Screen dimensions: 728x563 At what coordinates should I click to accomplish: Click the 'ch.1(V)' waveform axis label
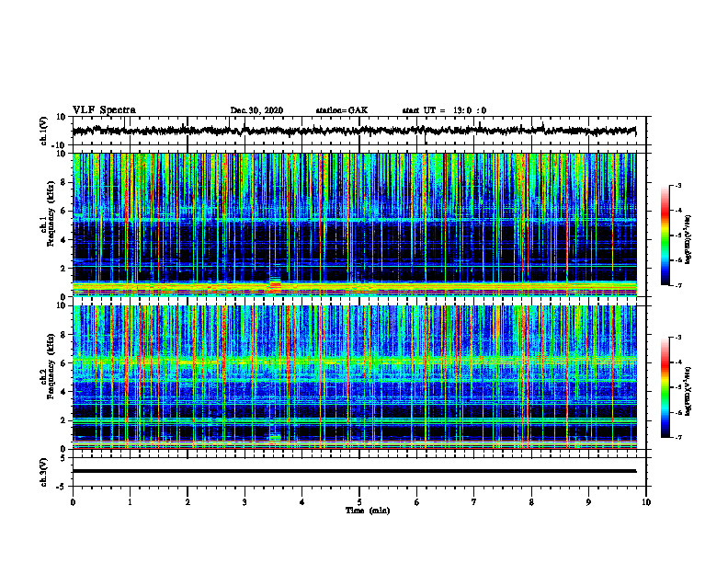[x=44, y=131]
